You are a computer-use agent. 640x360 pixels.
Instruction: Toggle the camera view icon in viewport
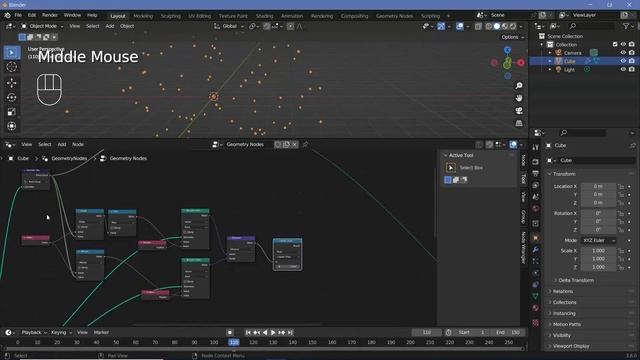coord(519,111)
